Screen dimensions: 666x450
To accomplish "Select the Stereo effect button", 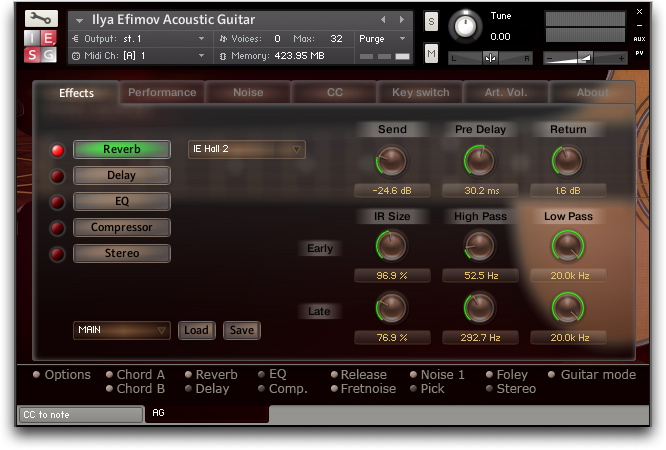I will 122,253.
